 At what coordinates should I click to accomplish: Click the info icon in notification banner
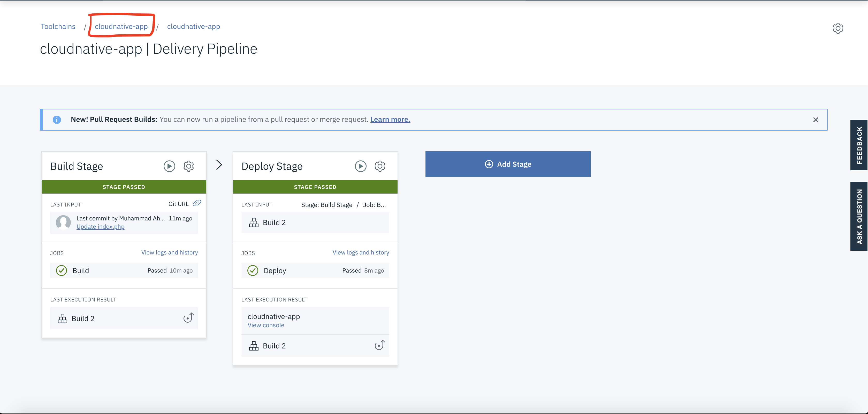[57, 120]
